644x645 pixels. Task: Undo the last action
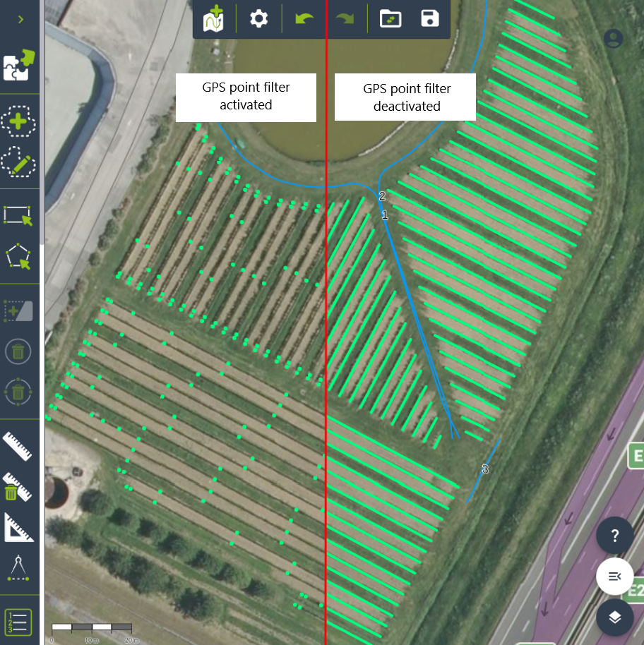304,18
